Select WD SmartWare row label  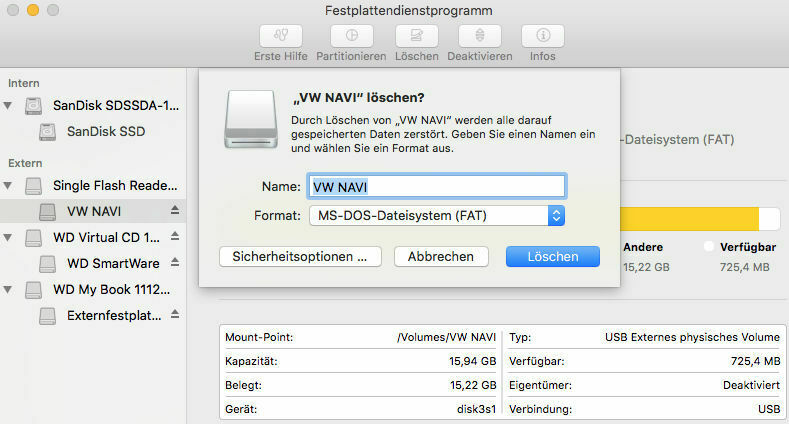113,264
